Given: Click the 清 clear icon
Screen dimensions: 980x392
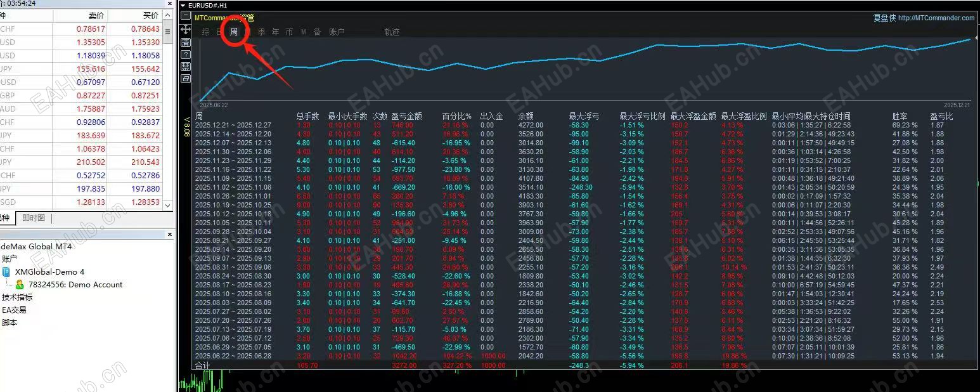Looking at the screenshot, I should (186, 42).
